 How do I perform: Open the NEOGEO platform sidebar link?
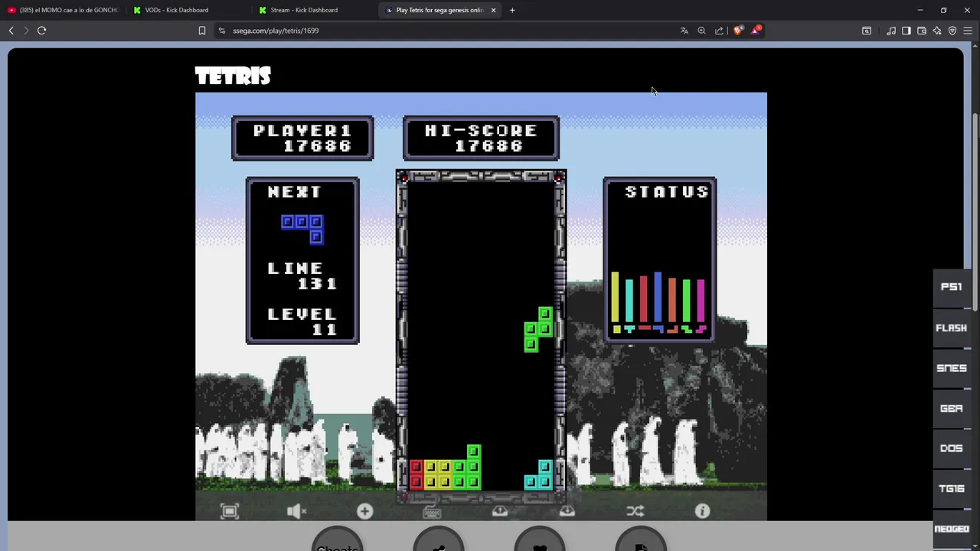[x=952, y=529]
